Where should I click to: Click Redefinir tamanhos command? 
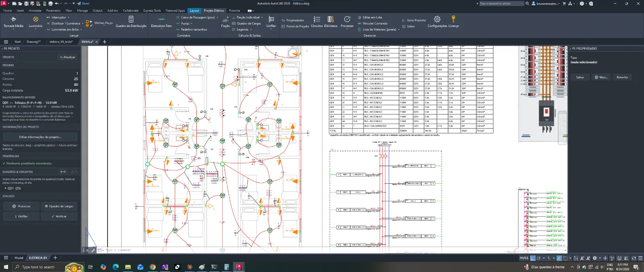[x=192, y=29]
